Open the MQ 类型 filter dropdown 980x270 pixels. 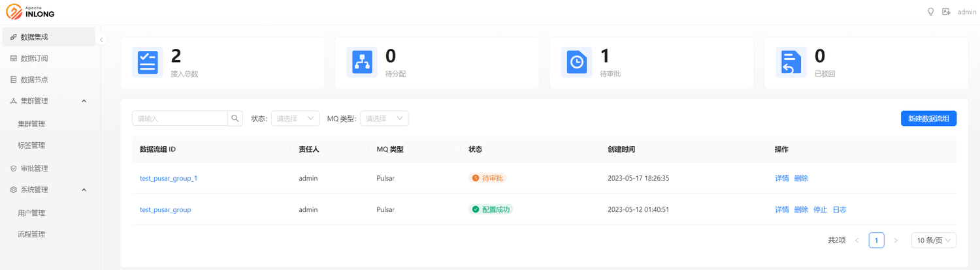[384, 119]
